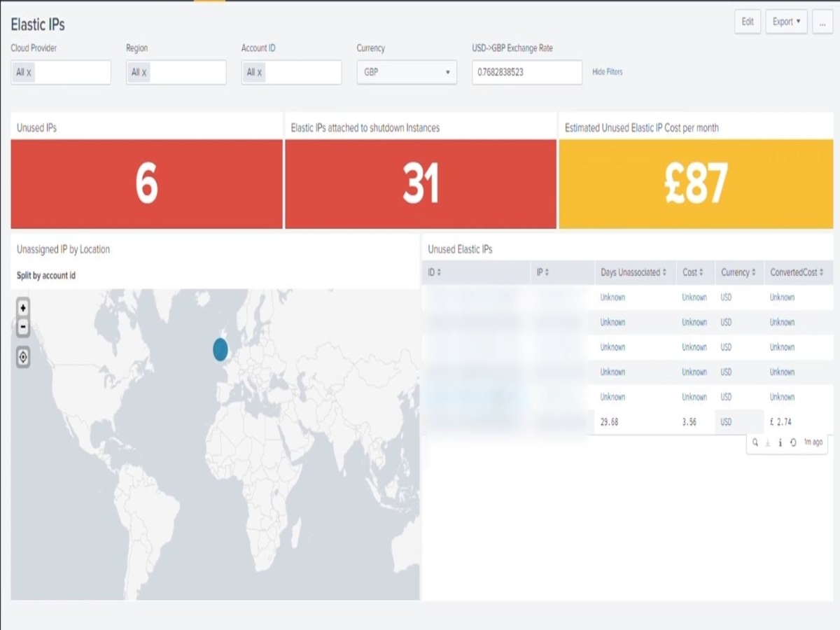Image resolution: width=840 pixels, height=630 pixels.
Task: Click the Split by account id label
Action: click(46, 276)
